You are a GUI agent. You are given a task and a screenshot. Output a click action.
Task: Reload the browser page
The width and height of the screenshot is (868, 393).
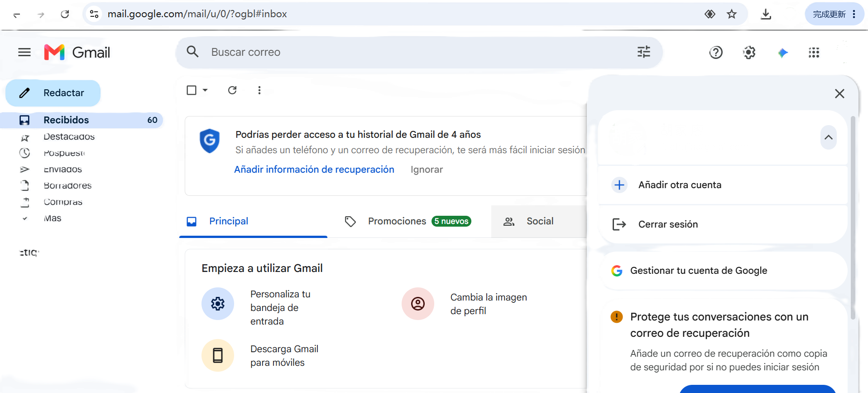tap(65, 14)
